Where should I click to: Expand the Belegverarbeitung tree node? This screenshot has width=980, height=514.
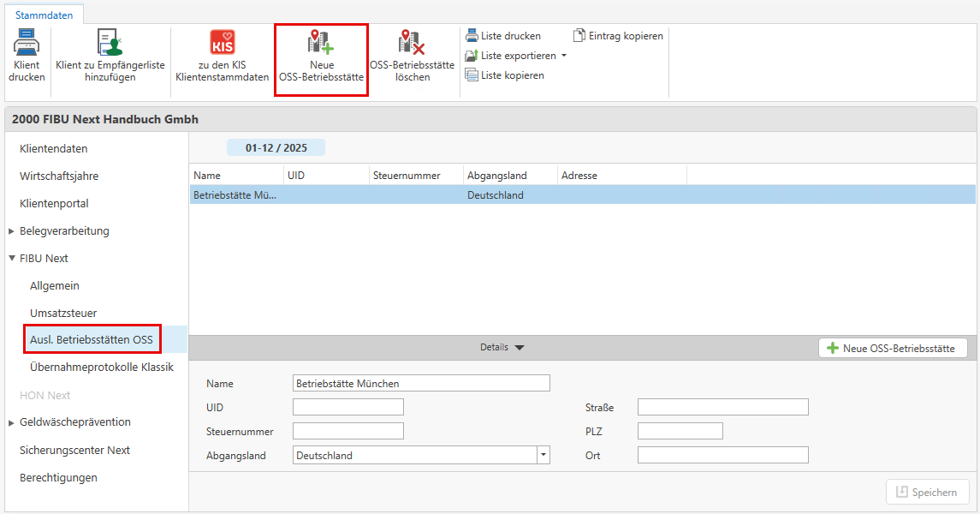point(11,231)
